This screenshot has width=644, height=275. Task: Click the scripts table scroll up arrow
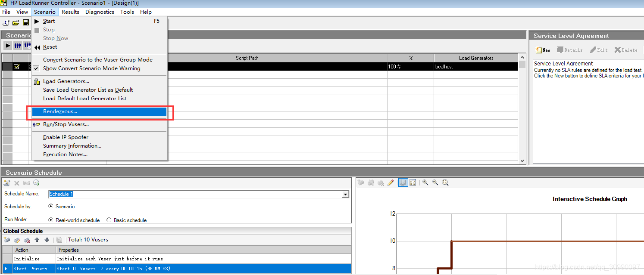522,57
